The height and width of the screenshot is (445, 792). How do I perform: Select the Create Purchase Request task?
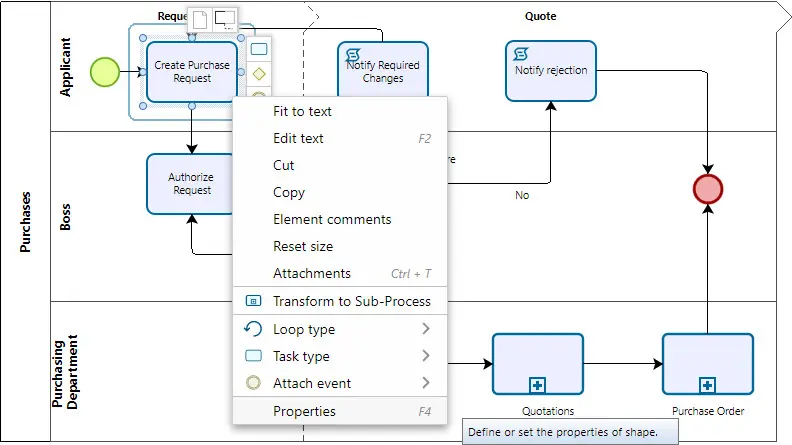192,72
